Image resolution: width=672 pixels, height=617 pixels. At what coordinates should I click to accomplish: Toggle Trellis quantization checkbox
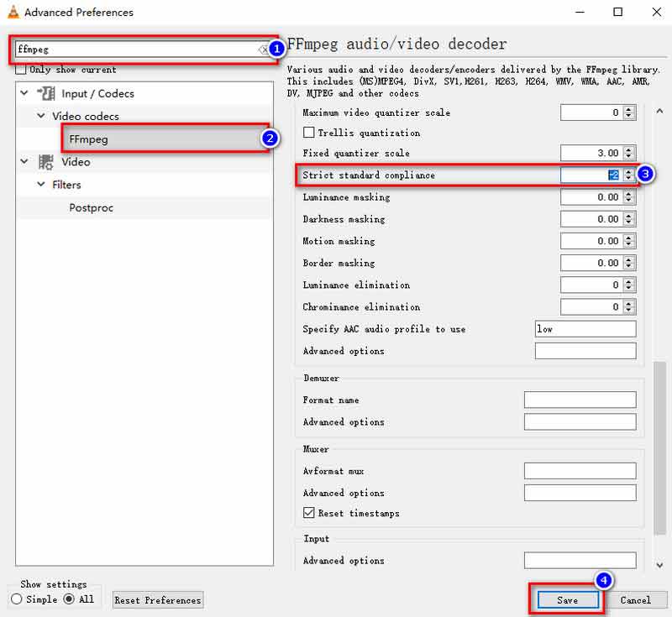pos(308,133)
